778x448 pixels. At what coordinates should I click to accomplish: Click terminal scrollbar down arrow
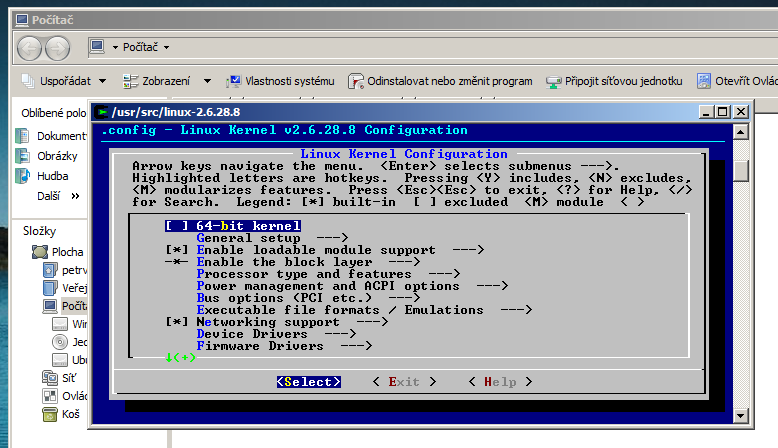tap(741, 416)
